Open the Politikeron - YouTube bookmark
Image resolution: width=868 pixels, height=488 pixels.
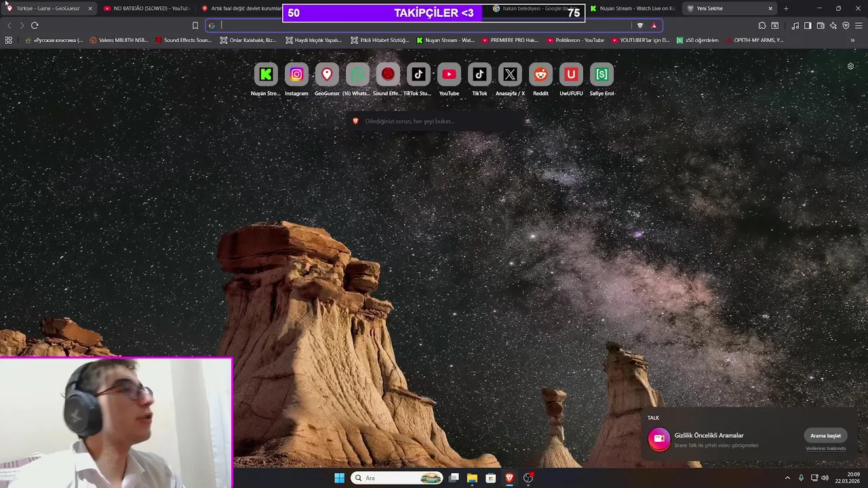click(x=575, y=40)
